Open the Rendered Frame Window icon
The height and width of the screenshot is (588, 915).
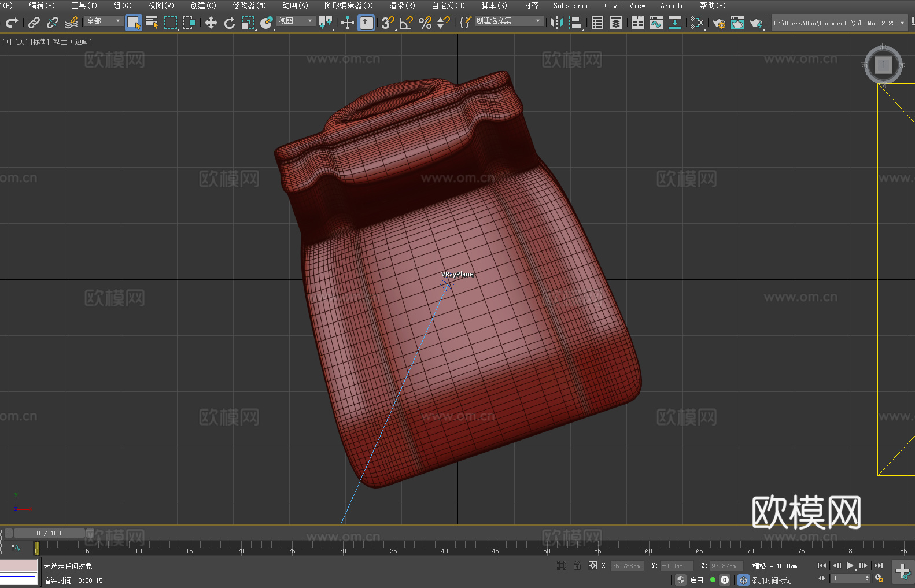point(737,23)
